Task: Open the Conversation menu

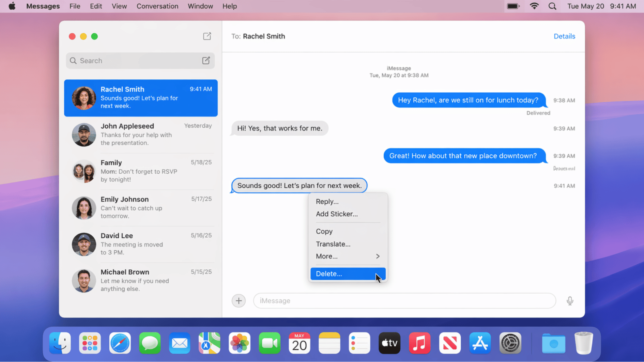Action: [x=157, y=6]
